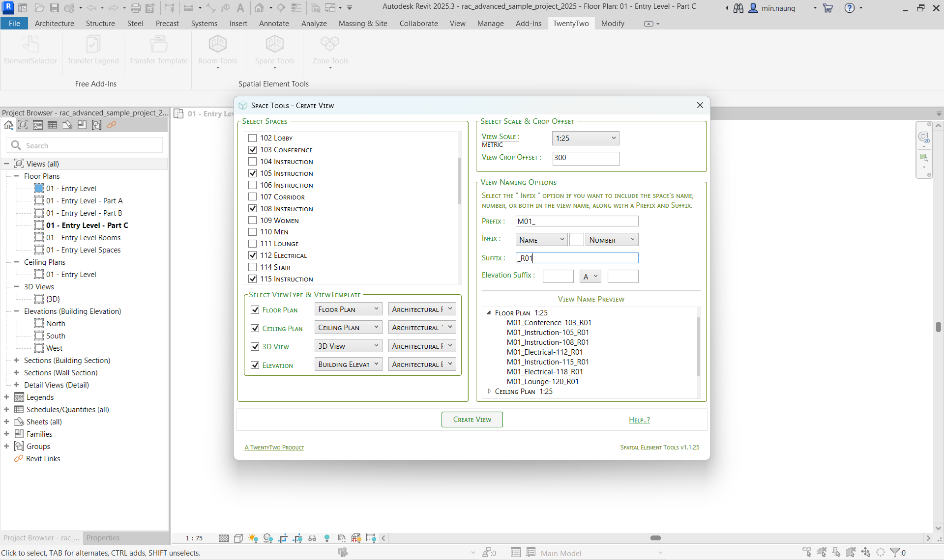Expand Ceiling Plan 1:25 preview node
This screenshot has width=944, height=560.
(x=490, y=392)
